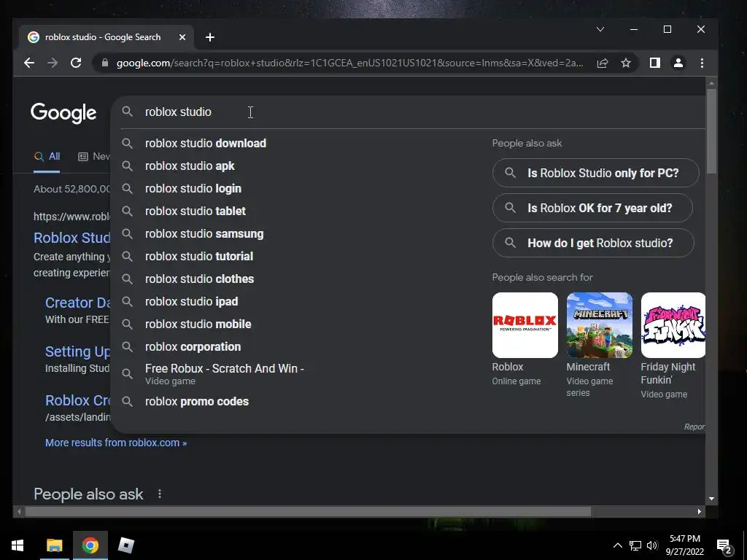Click More results from roblox.com
Screen dimensions: 747x560
point(116,443)
